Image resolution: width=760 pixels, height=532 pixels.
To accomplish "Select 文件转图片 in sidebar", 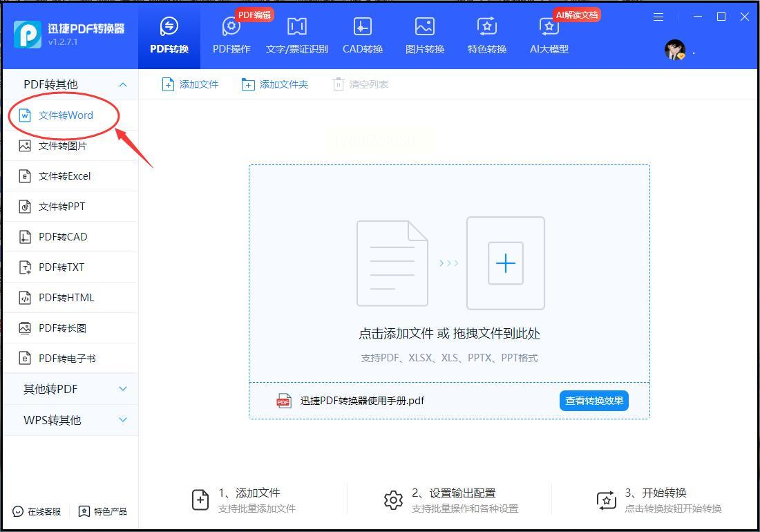I will (x=70, y=146).
